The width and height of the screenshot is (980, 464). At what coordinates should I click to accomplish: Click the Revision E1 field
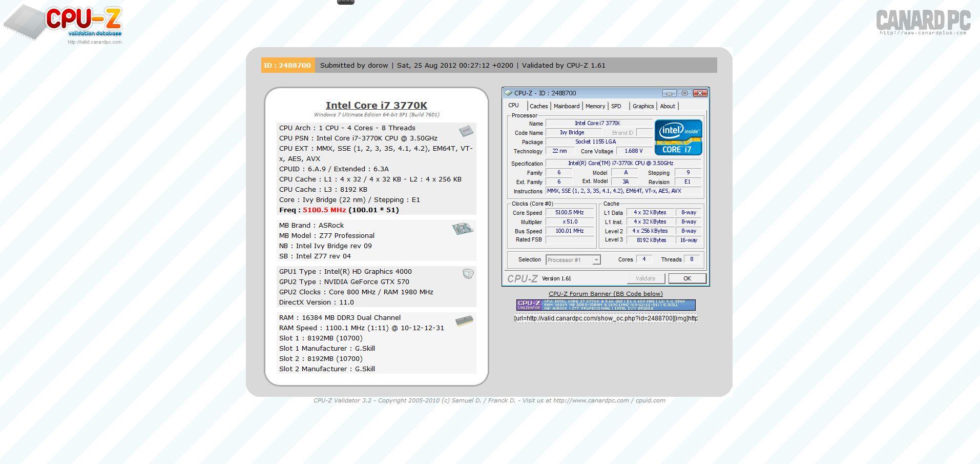(688, 181)
